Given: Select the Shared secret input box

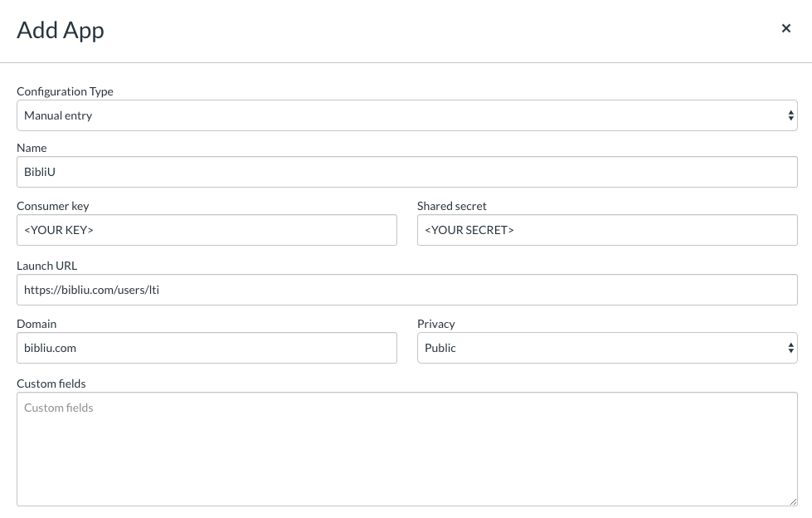Looking at the screenshot, I should (x=607, y=231).
